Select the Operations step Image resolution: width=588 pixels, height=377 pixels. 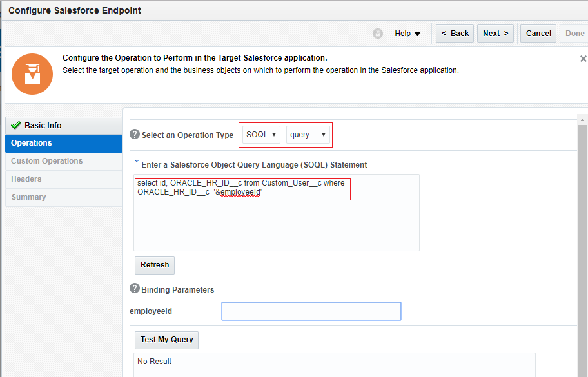(x=64, y=144)
